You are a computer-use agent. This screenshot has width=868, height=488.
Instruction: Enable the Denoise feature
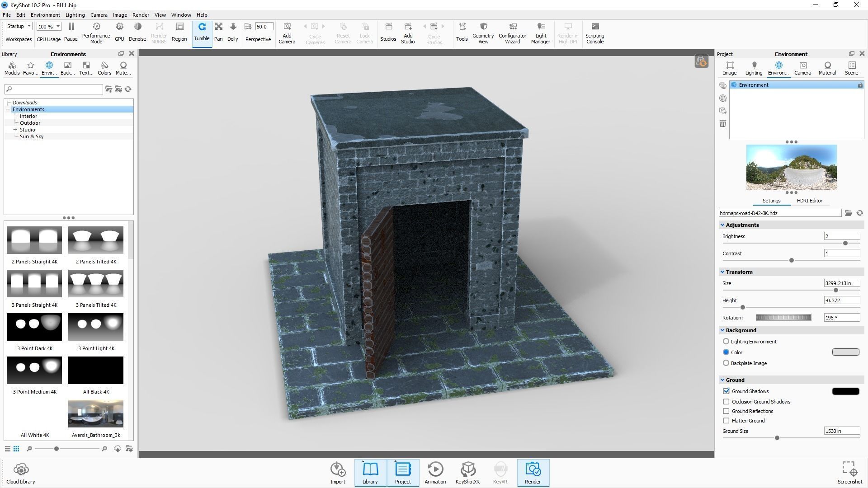pos(137,32)
